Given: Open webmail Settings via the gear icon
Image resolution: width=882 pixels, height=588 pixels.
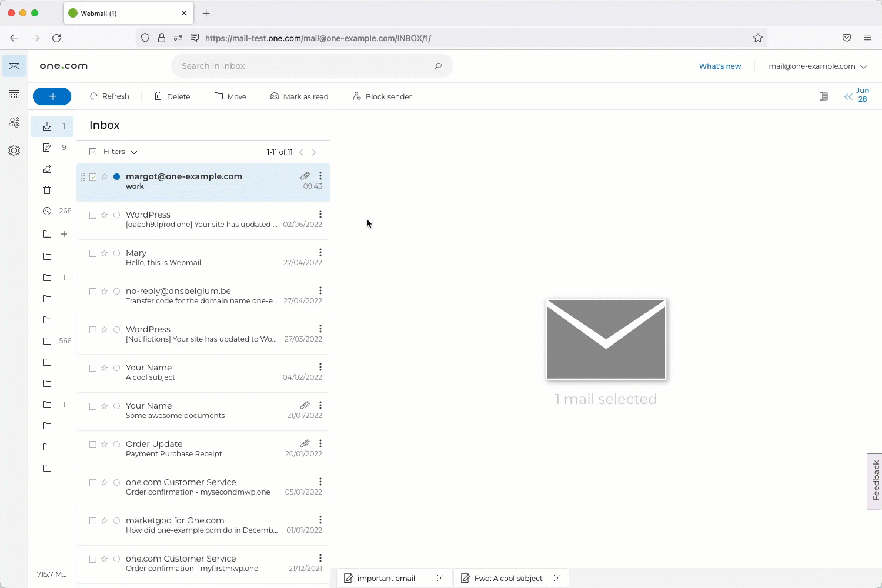Looking at the screenshot, I should coord(14,151).
